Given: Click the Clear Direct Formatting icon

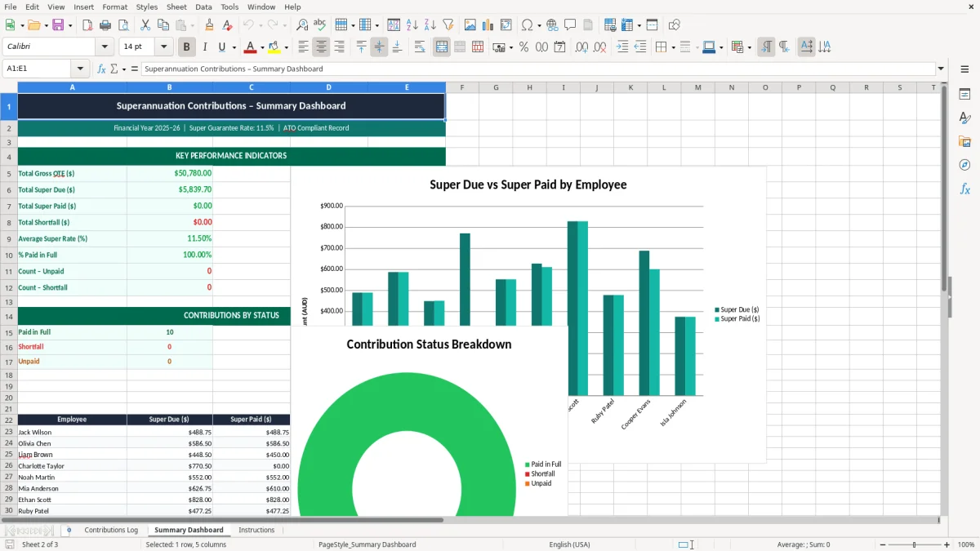Looking at the screenshot, I should tap(227, 25).
